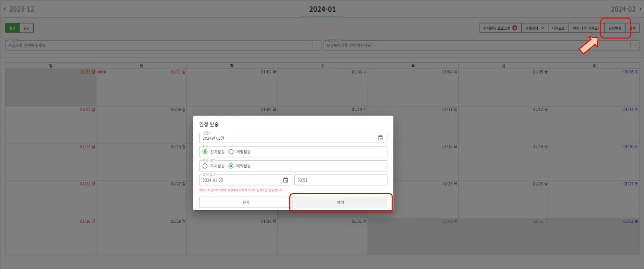Select calendar cell 01/05 금

tap(504, 87)
